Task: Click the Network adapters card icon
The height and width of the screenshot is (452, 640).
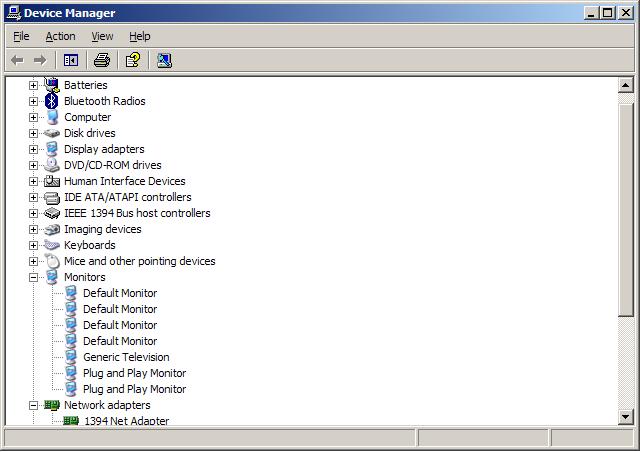Action: pyautogui.click(x=52, y=405)
